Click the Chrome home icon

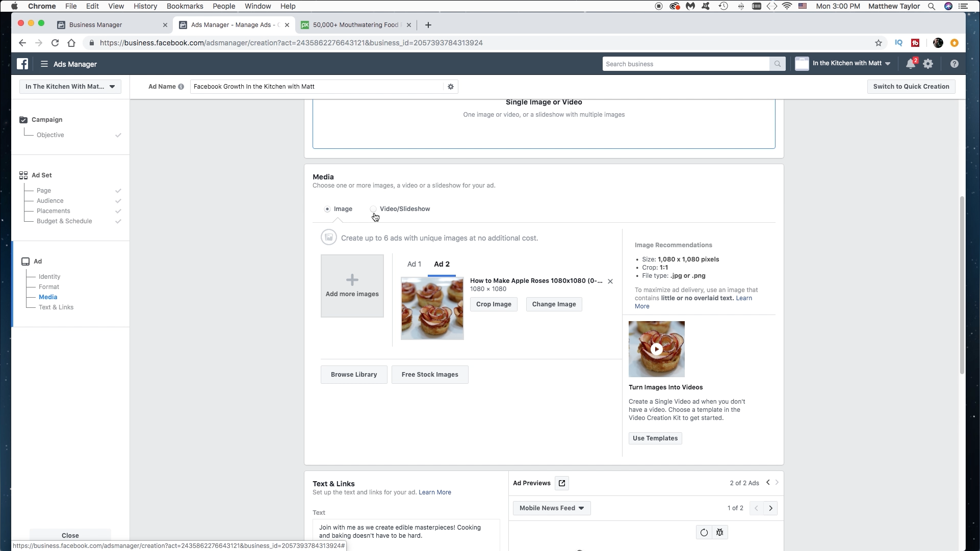[71, 43]
